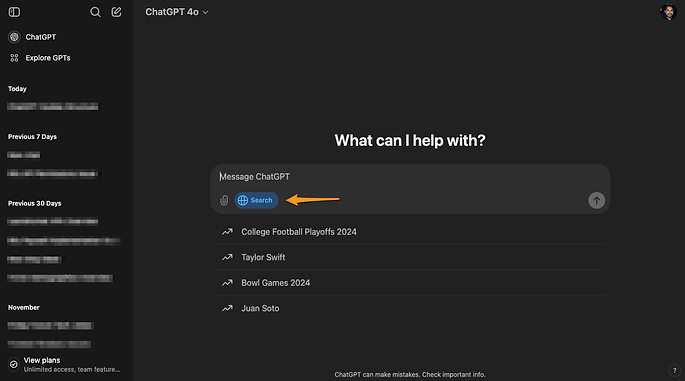Start a new chat with pencil icon
The width and height of the screenshot is (685, 381).
(x=116, y=12)
